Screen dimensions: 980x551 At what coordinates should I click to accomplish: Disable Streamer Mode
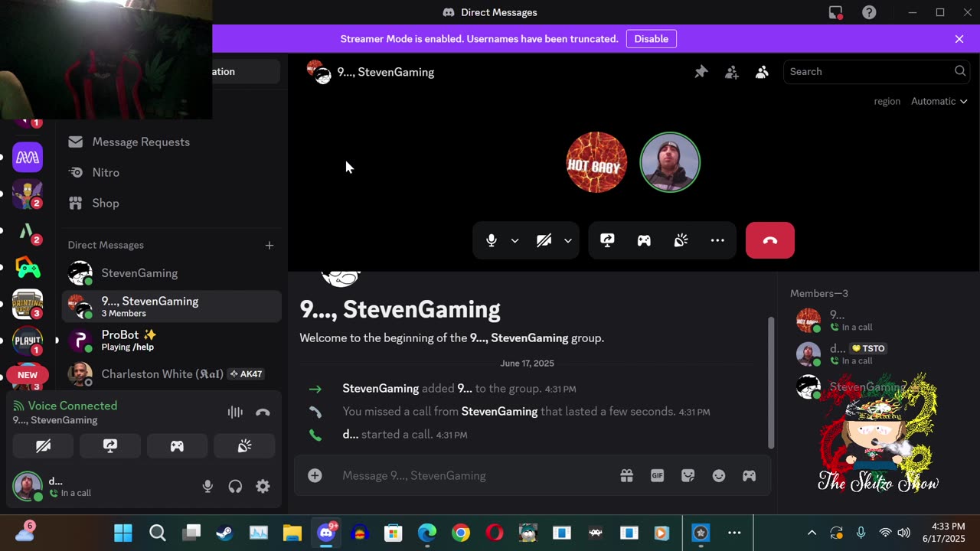coord(651,39)
